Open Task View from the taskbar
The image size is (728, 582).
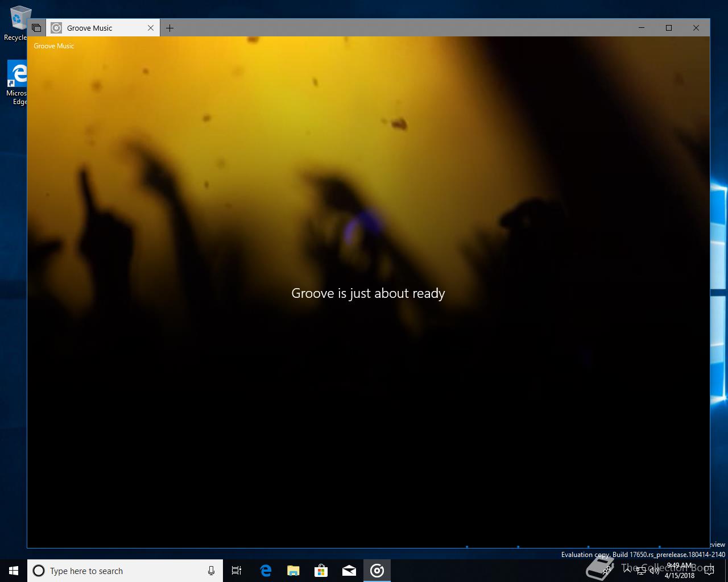pyautogui.click(x=237, y=571)
